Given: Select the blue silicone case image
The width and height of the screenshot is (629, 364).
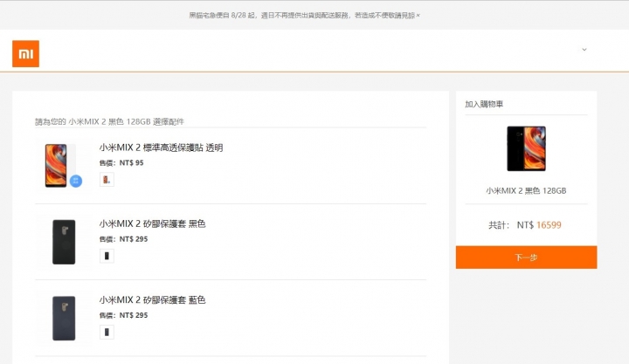Looking at the screenshot, I should pyautogui.click(x=64, y=319).
